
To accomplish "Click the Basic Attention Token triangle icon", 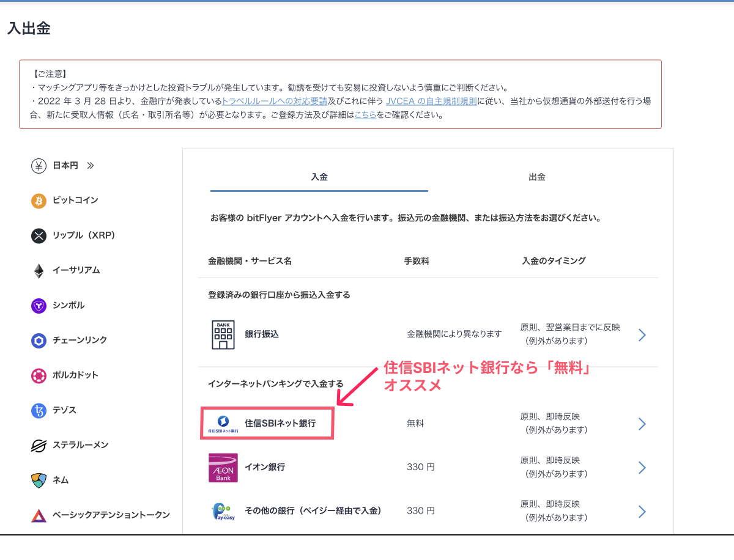I will tap(39, 515).
